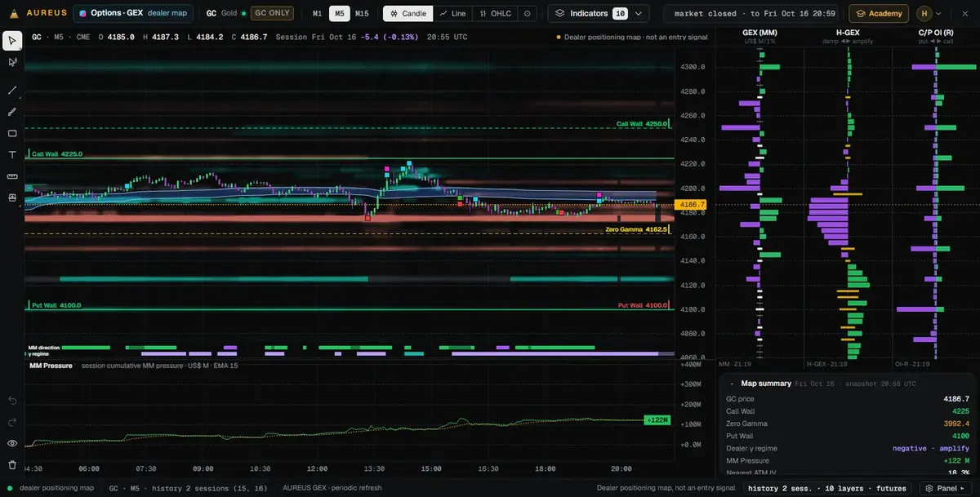
Task: Select OHLC chart type
Action: [495, 14]
